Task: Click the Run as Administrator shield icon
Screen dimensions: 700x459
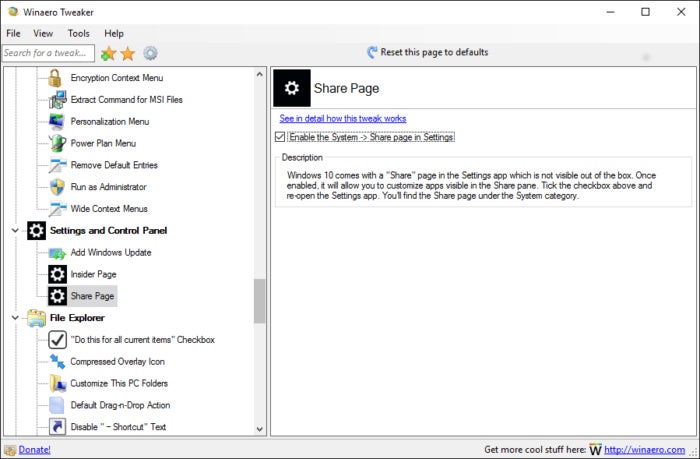Action: click(57, 187)
